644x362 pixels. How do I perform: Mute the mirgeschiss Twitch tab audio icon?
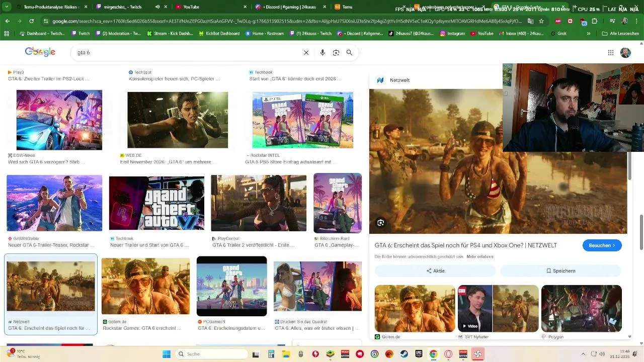pos(157,7)
